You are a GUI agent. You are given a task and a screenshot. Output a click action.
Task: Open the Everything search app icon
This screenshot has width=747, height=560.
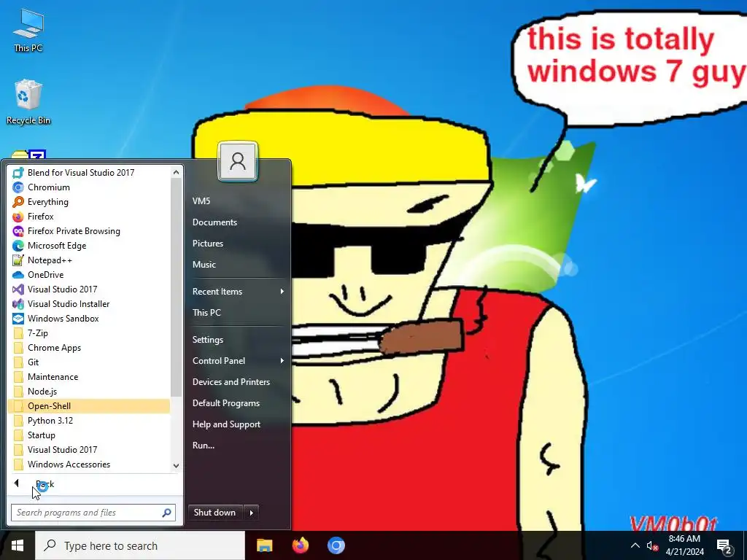point(18,202)
